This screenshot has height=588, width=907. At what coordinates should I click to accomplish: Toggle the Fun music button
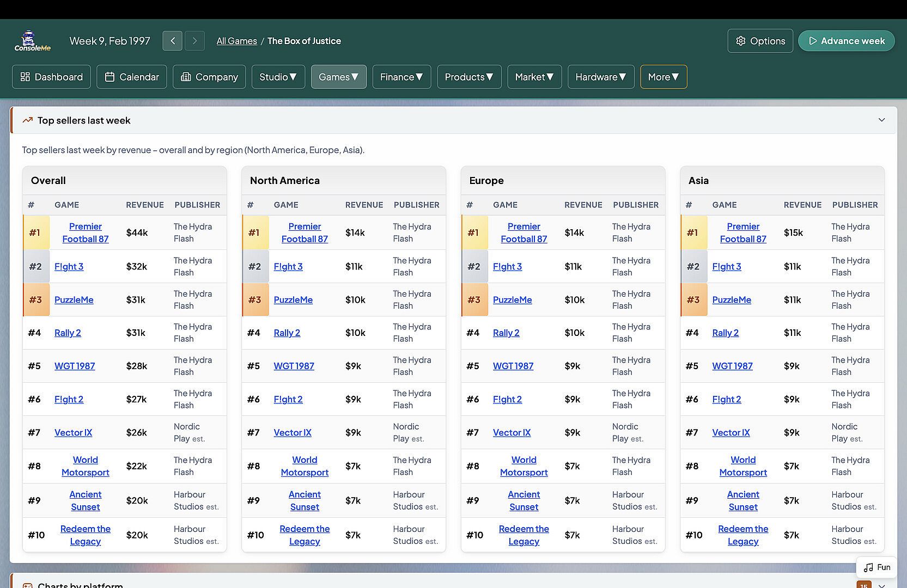tap(876, 567)
